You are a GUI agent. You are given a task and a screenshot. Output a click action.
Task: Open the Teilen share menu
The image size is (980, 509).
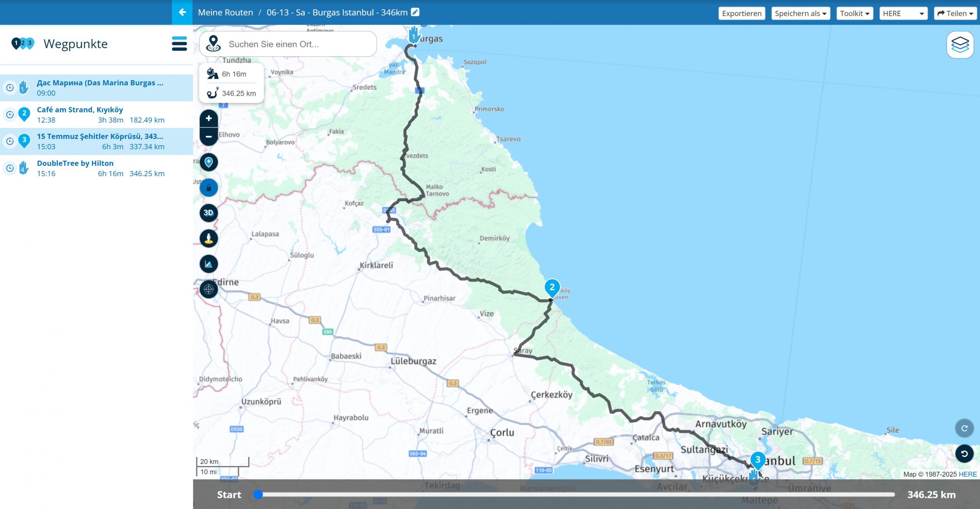tap(955, 13)
